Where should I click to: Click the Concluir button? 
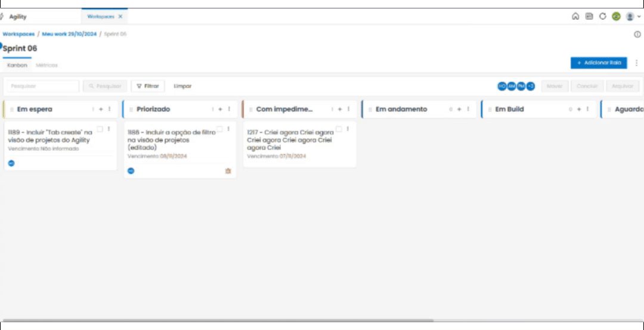pos(587,86)
